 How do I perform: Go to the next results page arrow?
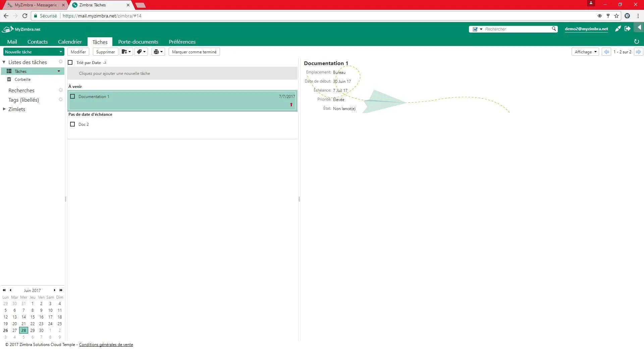coord(638,52)
